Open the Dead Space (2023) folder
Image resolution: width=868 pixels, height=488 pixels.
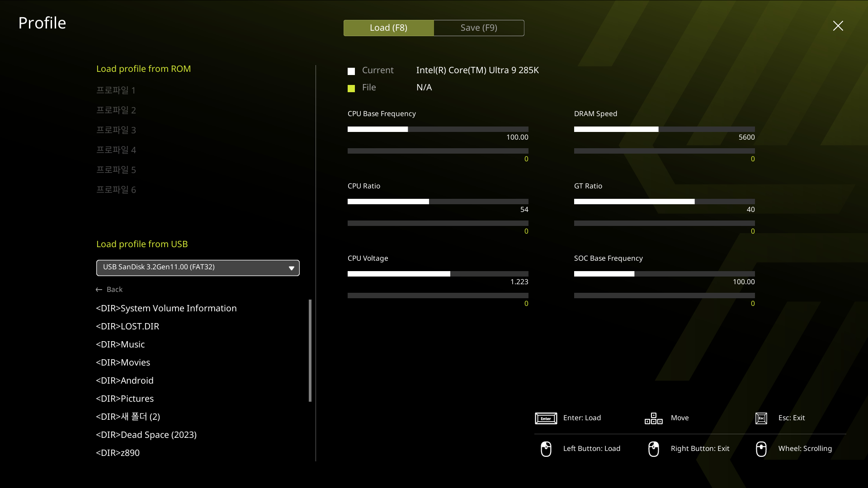tap(146, 435)
